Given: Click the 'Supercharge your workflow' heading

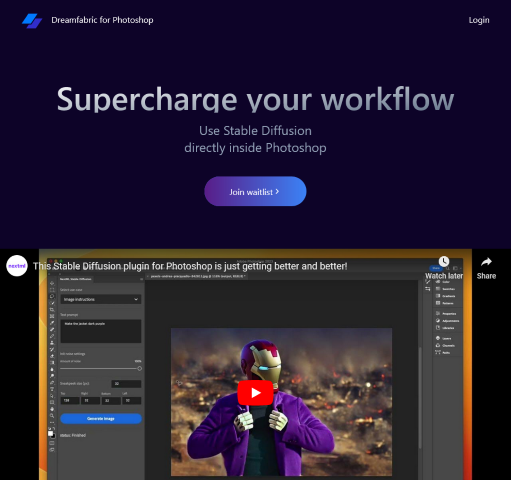Looking at the screenshot, I should coord(255,99).
